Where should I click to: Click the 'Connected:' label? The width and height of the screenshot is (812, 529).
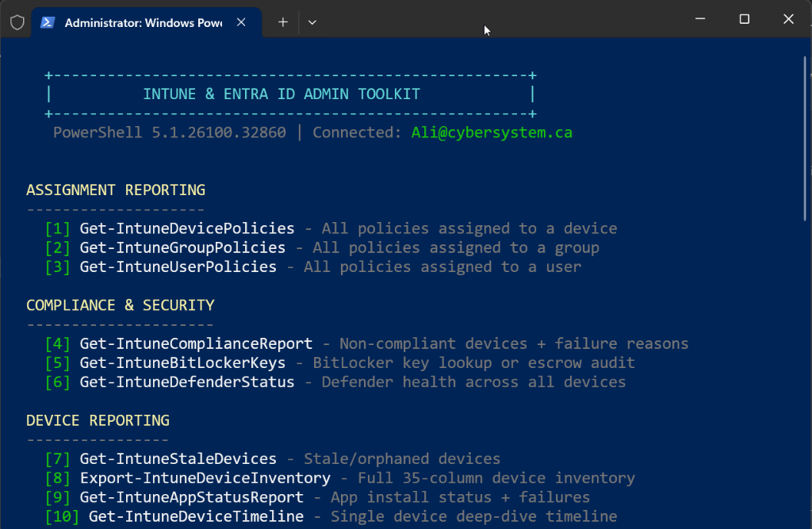(x=357, y=132)
